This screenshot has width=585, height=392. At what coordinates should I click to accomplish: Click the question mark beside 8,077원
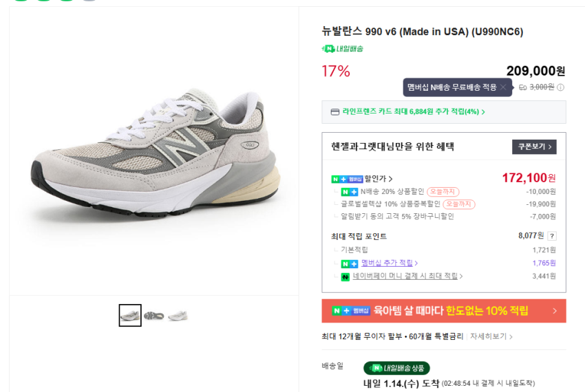[x=552, y=236]
